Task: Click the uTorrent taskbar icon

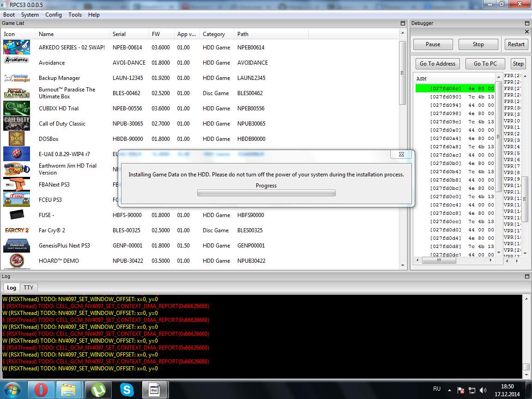Action: (x=97, y=390)
